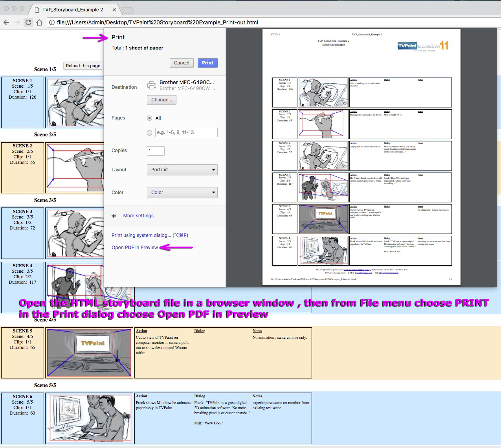Image resolution: width=501 pixels, height=448 pixels.
Task: Select the All pages radio button
Action: pos(149,118)
